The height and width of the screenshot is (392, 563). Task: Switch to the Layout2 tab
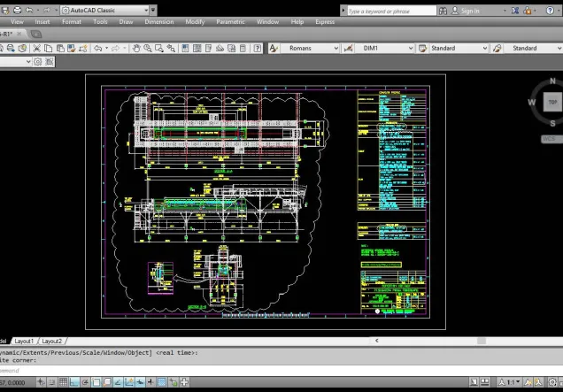click(x=51, y=341)
